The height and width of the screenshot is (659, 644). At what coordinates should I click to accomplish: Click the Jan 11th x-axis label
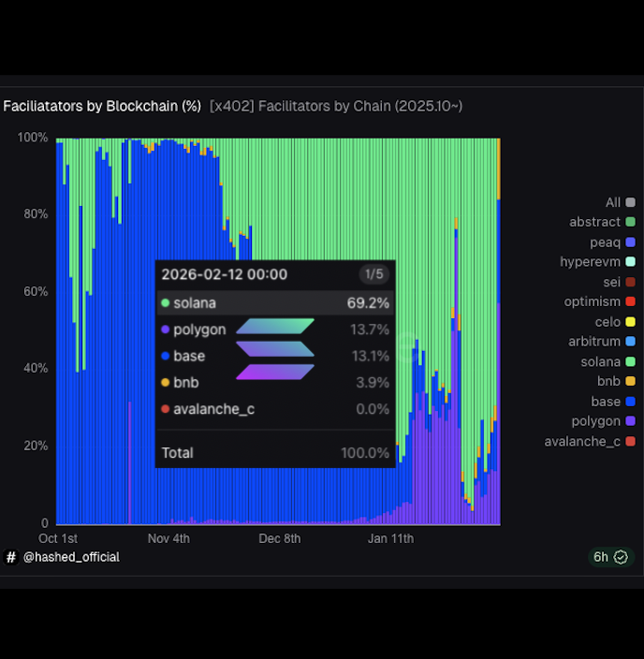[391, 538]
